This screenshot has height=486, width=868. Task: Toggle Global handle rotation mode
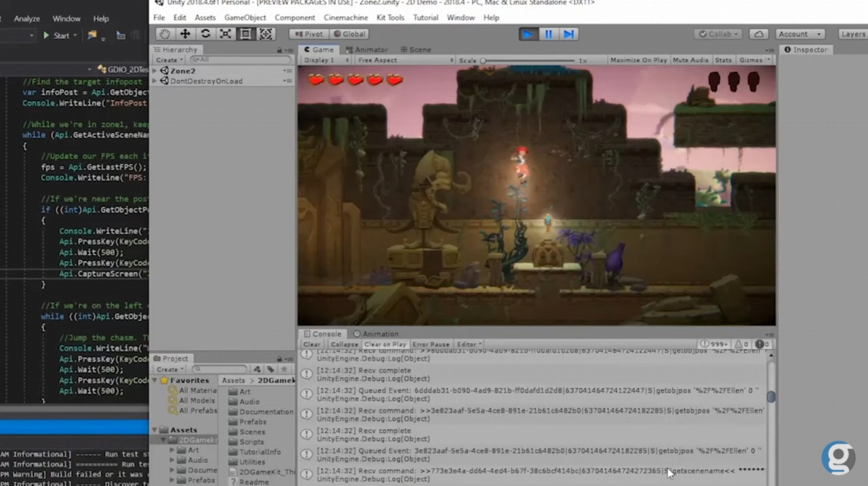tap(349, 34)
